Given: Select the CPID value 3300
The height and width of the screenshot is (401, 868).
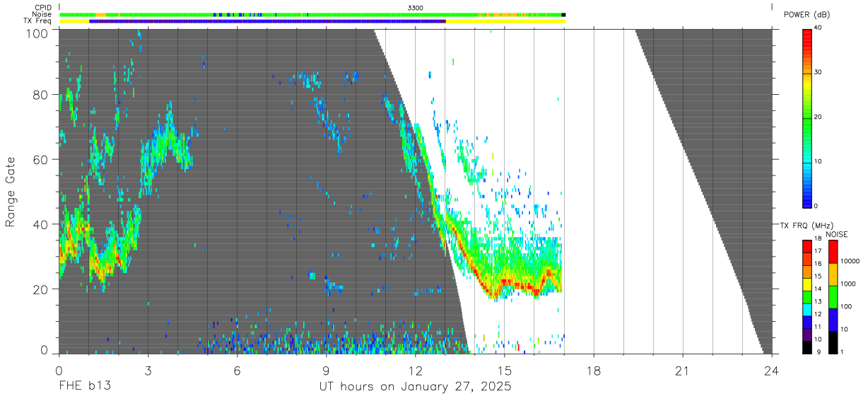Looking at the screenshot, I should (416, 7).
